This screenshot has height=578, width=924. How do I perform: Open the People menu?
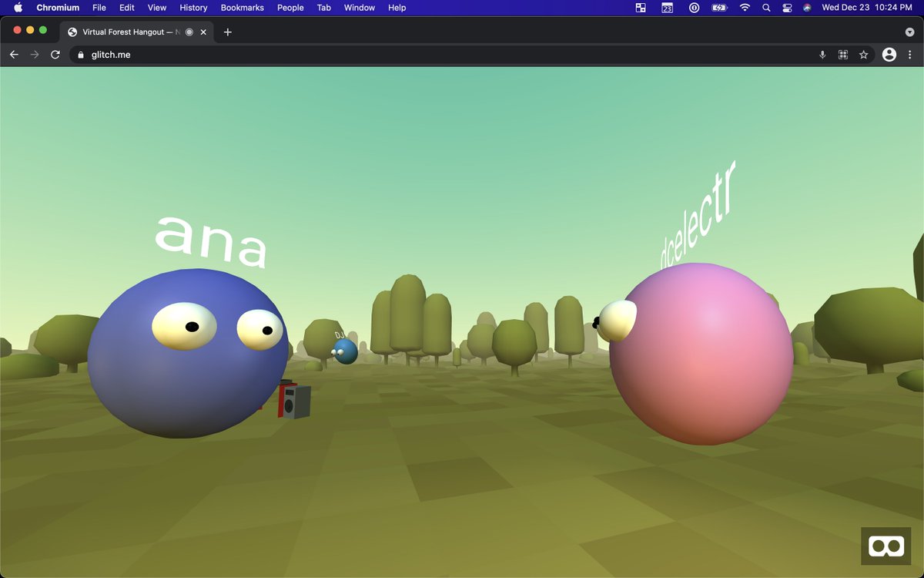pyautogui.click(x=290, y=8)
